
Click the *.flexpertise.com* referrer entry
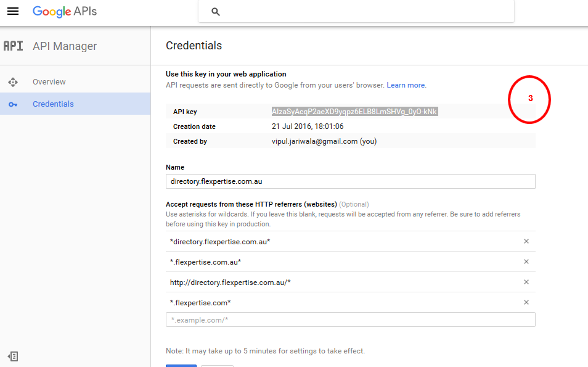(x=200, y=302)
